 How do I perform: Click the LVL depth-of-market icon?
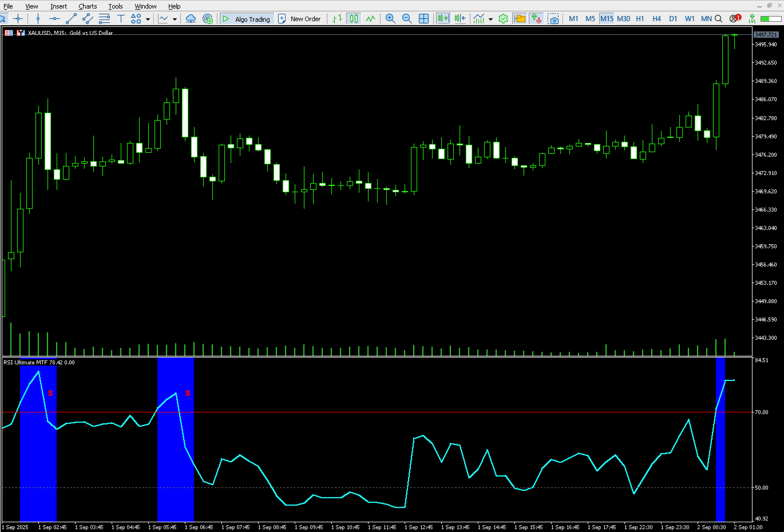pyautogui.click(x=753, y=19)
